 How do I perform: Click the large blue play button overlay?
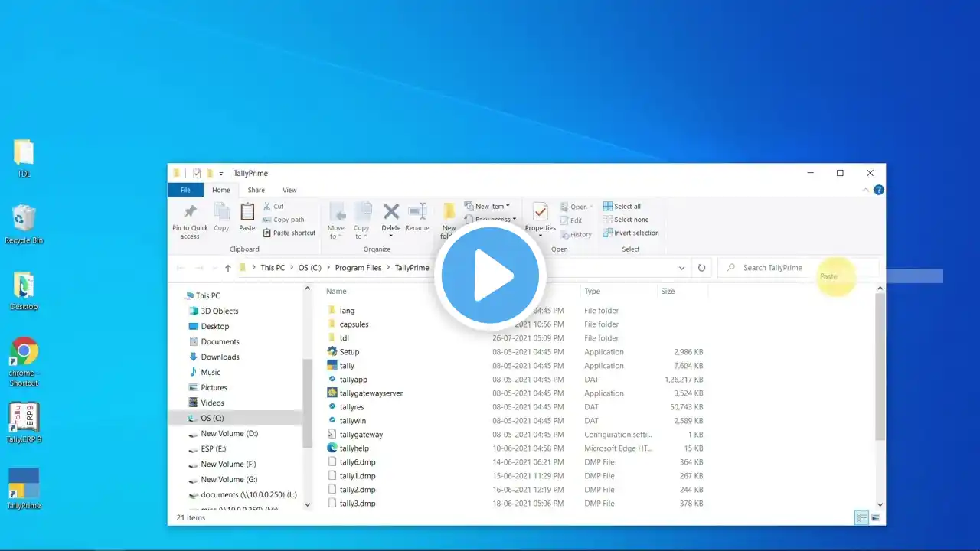pyautogui.click(x=490, y=276)
